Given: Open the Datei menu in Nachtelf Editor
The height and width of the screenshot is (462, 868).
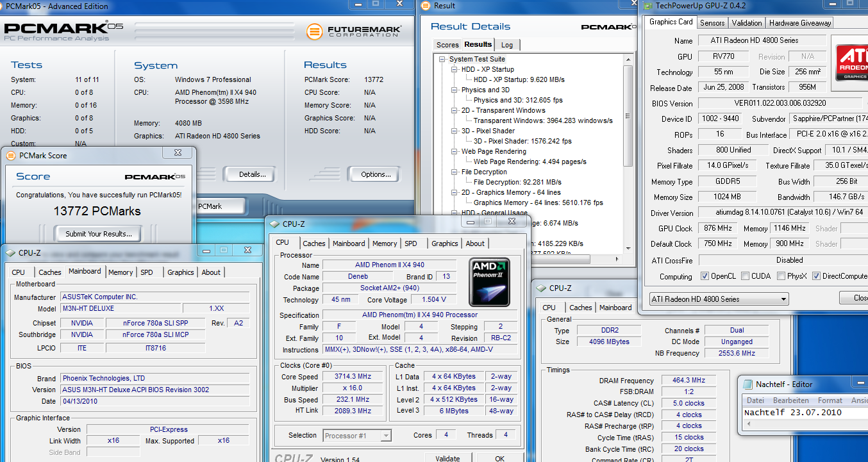Looking at the screenshot, I should pyautogui.click(x=756, y=400).
